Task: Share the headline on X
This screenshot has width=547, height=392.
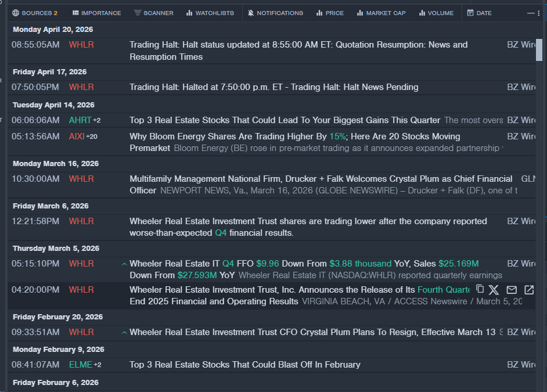Action: click(x=494, y=289)
